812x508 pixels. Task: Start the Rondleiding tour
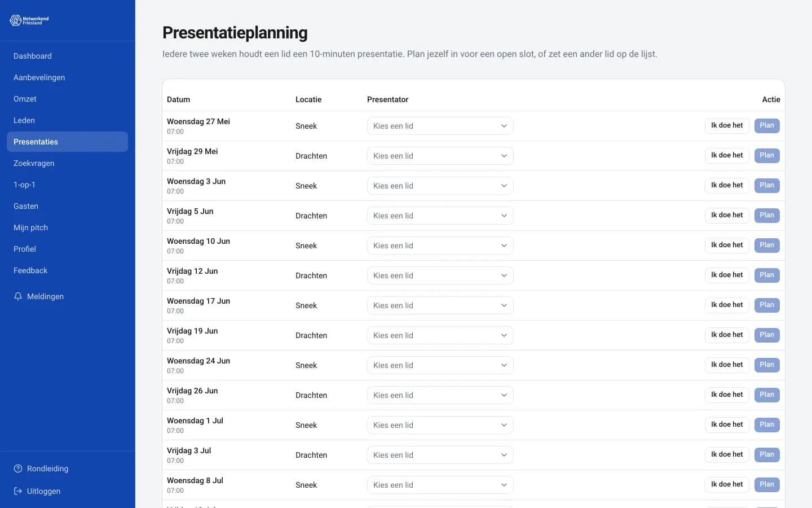[x=67, y=468]
